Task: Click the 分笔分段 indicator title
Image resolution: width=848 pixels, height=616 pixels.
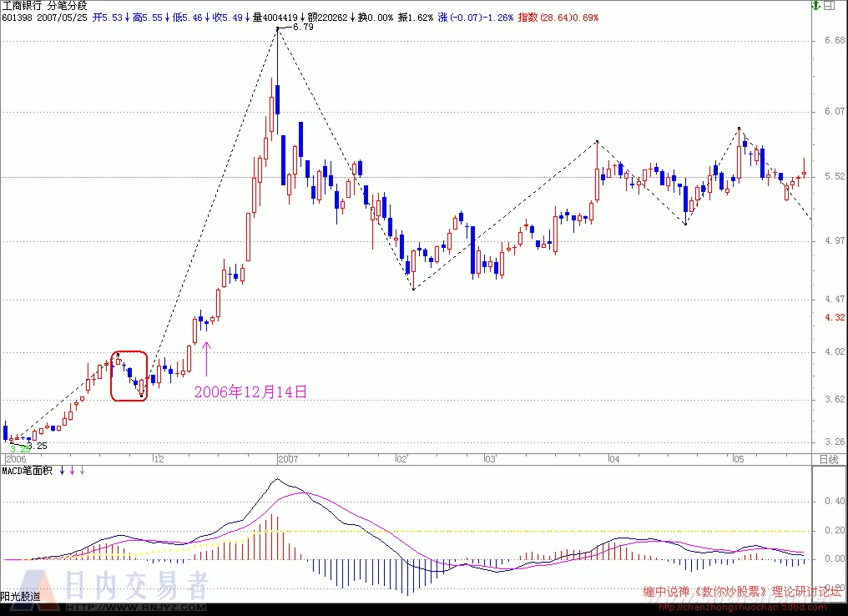Action: 67,6
